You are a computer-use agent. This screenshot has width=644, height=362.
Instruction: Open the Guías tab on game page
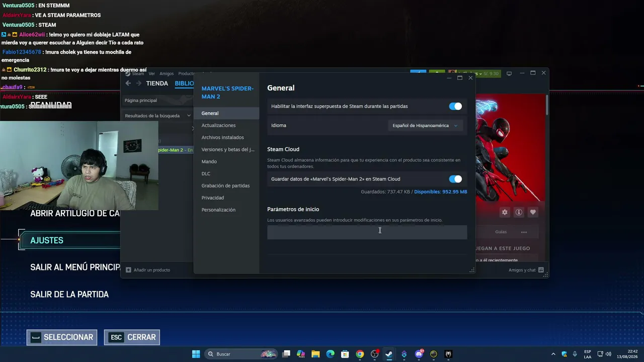click(x=501, y=232)
